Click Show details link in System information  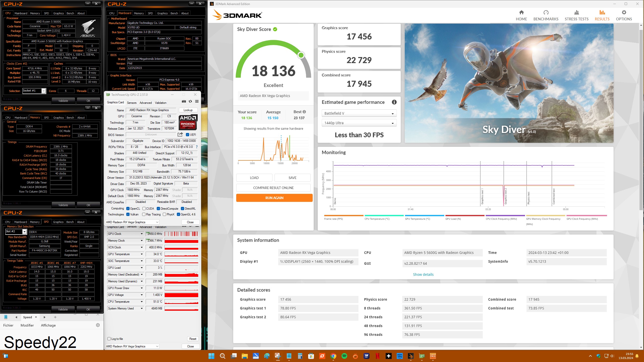423,275
